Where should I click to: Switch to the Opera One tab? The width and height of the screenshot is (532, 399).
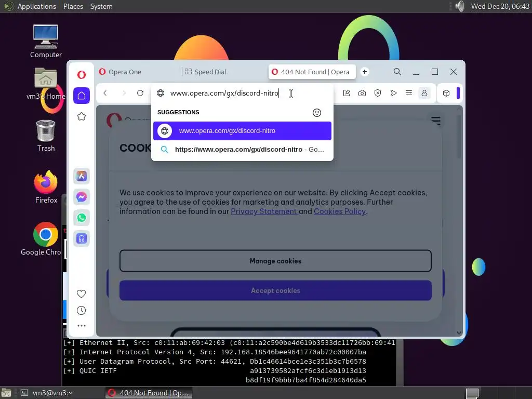click(139, 72)
